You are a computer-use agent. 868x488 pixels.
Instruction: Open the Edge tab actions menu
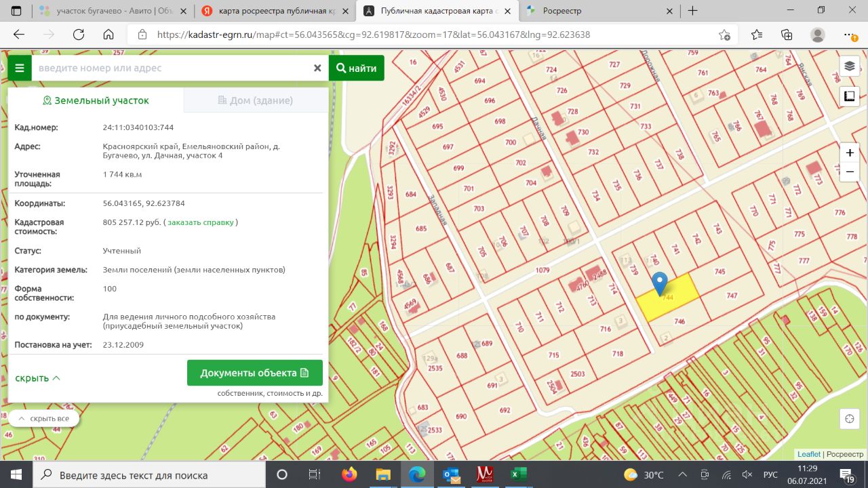tap(16, 11)
